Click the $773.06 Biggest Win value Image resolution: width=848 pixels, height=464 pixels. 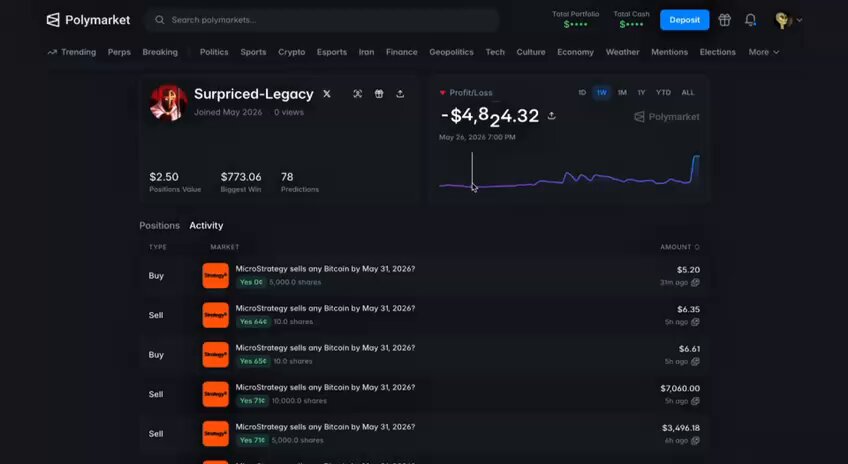pos(241,177)
